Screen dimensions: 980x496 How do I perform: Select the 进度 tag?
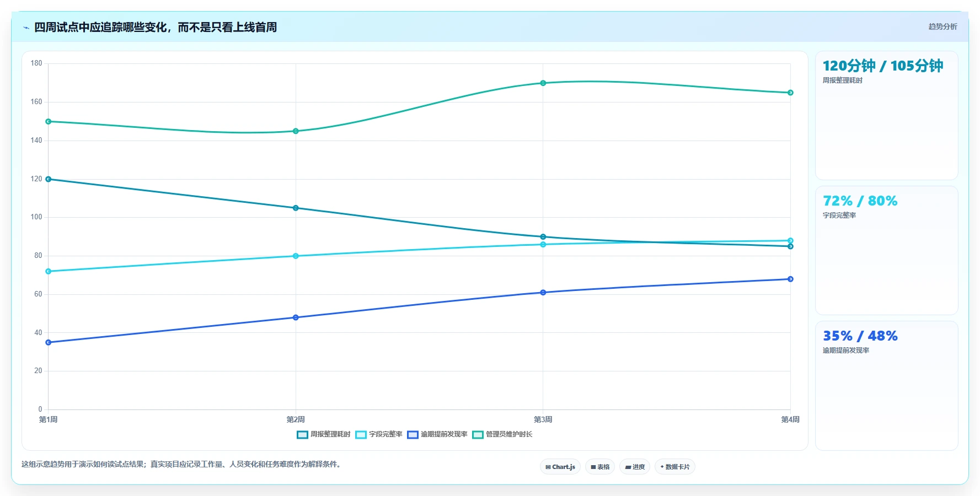(x=635, y=467)
